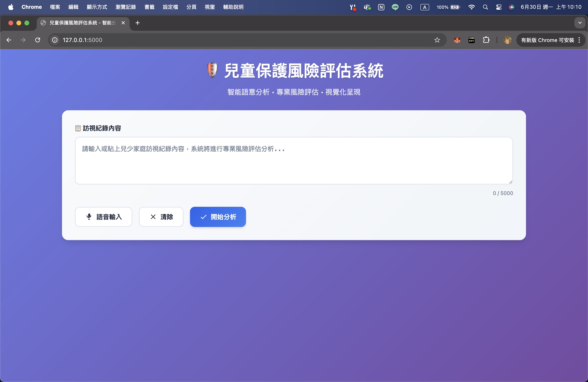
Task: Open Chrome three-dot menu
Action: coord(579,40)
